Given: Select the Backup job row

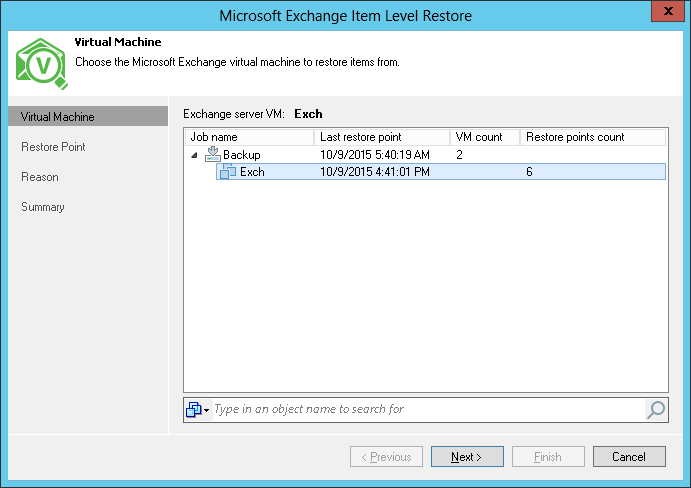Looking at the screenshot, I should point(425,155).
